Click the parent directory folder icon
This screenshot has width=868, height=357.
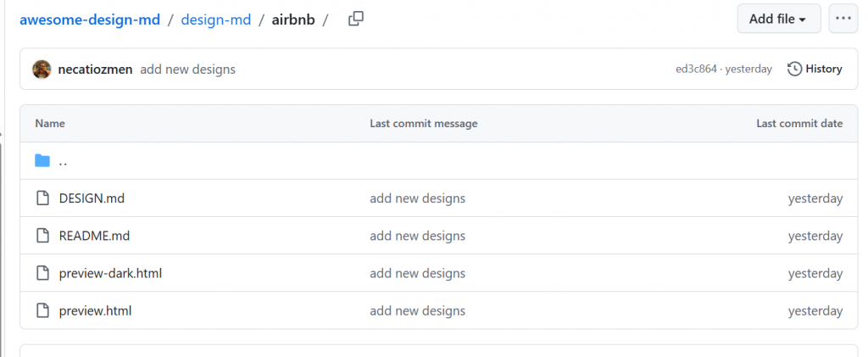(42, 161)
